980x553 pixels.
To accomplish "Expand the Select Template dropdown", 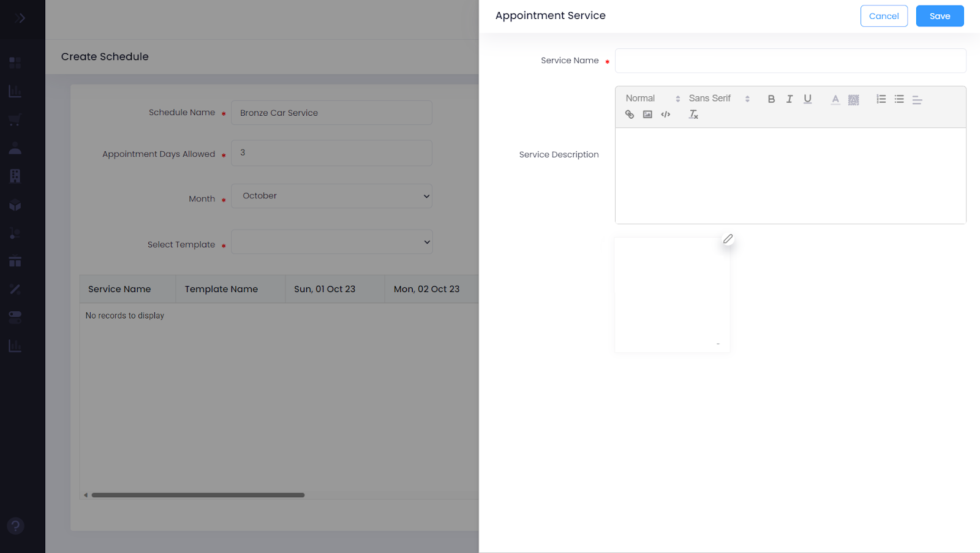I will (x=331, y=242).
